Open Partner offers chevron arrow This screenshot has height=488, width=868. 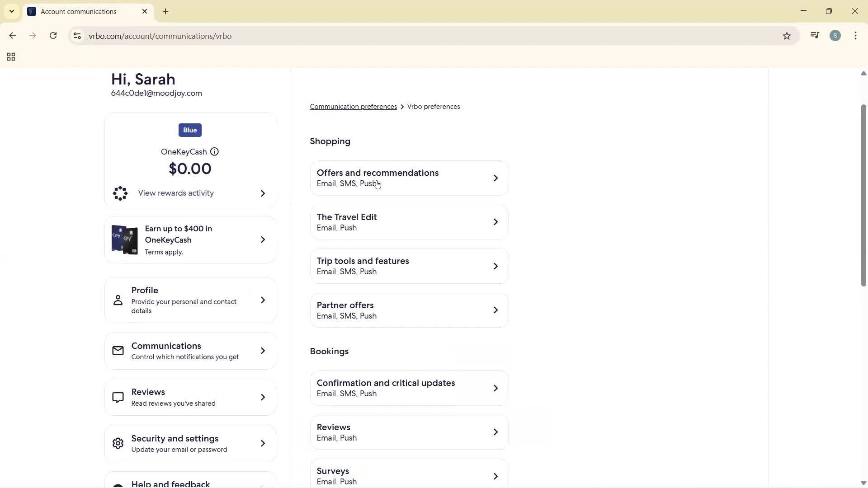[x=495, y=310]
